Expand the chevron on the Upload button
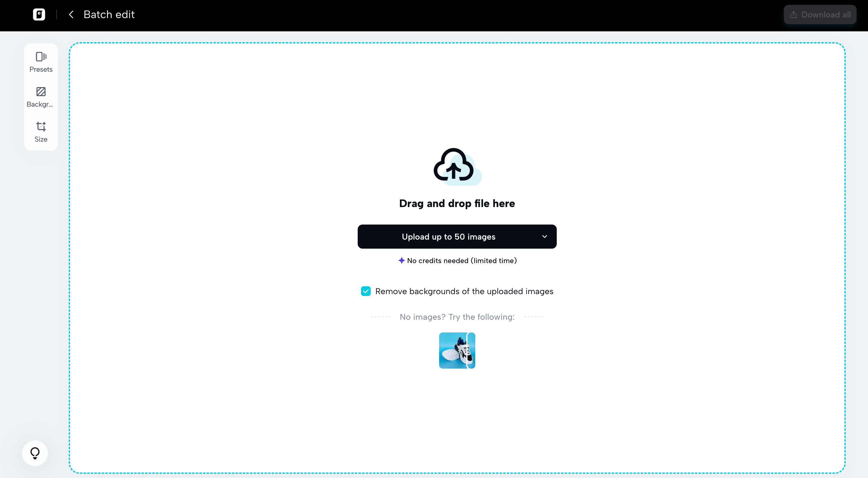 pos(545,236)
